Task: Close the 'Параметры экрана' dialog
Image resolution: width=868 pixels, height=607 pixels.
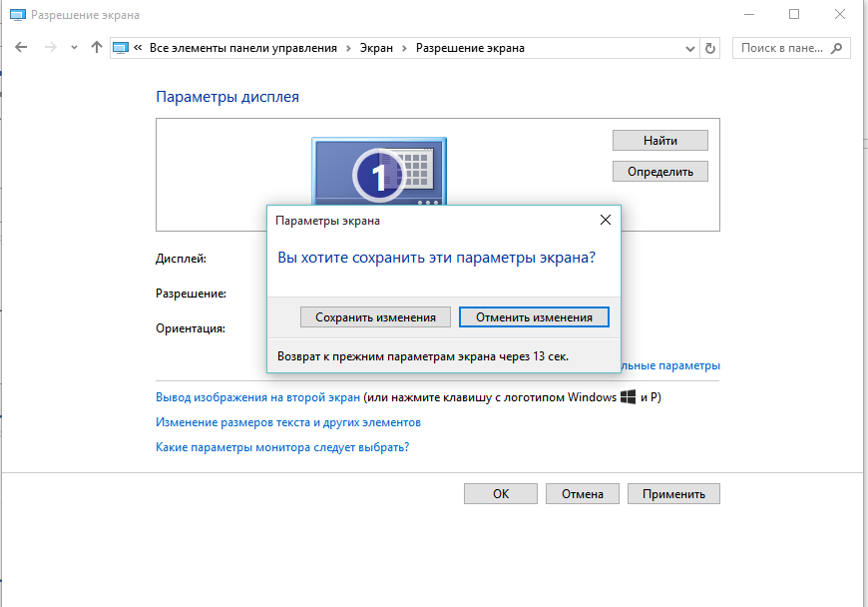Action: (606, 221)
